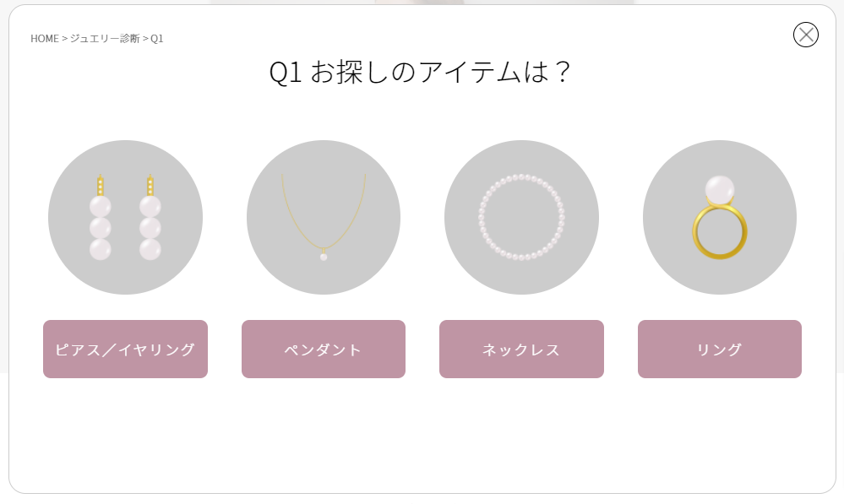Navigate to HOME via the breadcrumb
The height and width of the screenshot is (504, 844).
[43, 37]
